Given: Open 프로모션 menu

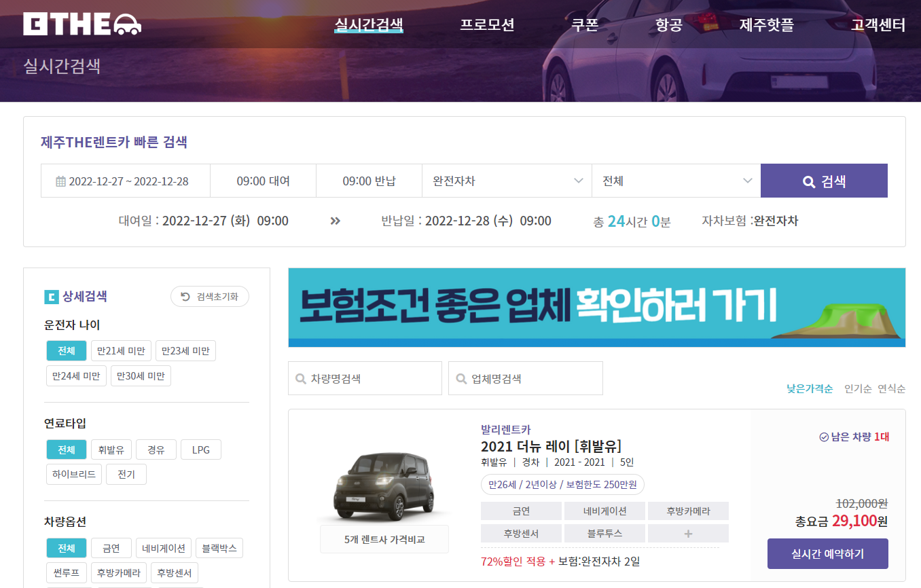Looking at the screenshot, I should (487, 25).
